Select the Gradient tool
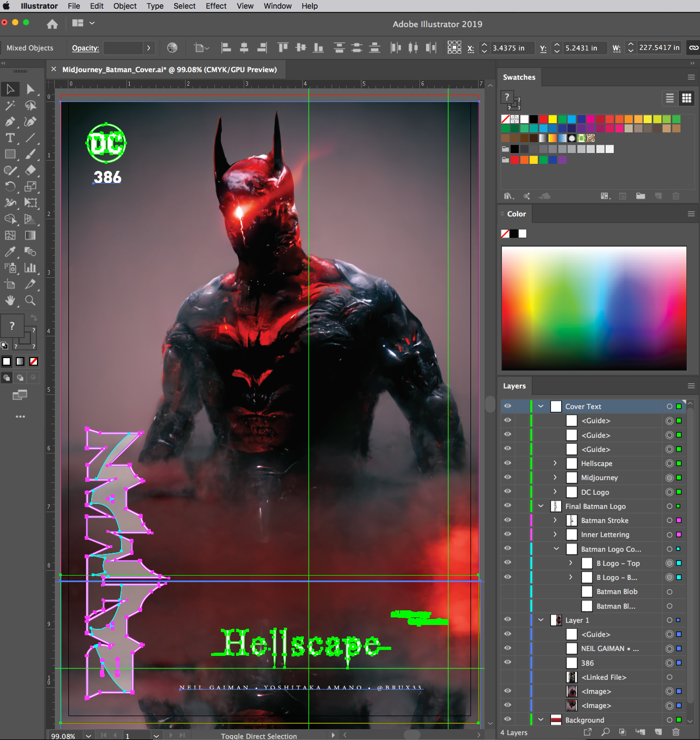 click(x=30, y=235)
